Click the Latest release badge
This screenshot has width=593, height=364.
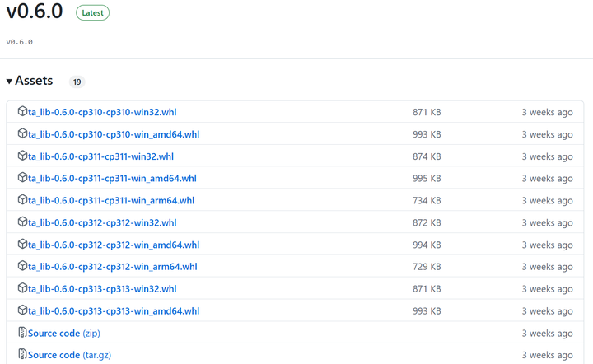92,13
